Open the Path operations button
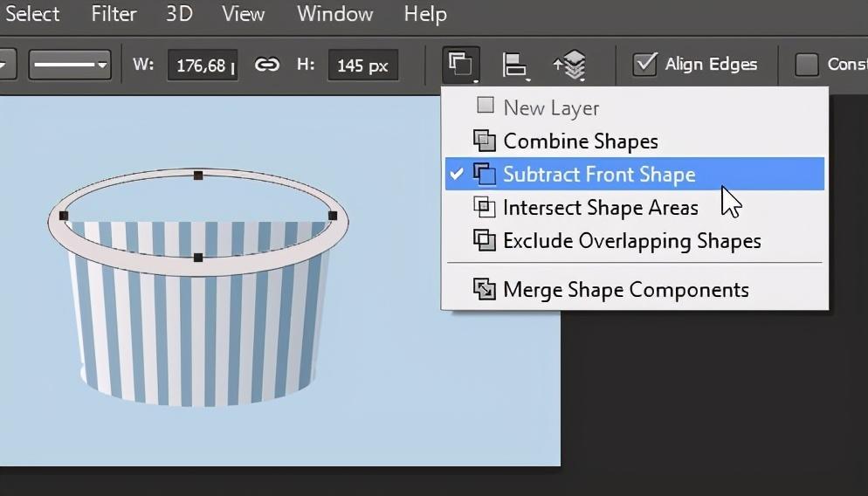This screenshot has height=496, width=868. [460, 65]
